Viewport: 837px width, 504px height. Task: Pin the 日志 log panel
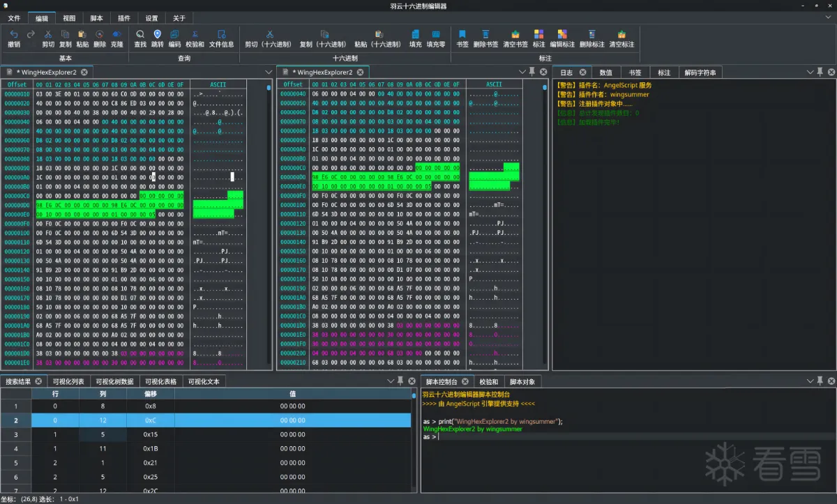coord(820,72)
